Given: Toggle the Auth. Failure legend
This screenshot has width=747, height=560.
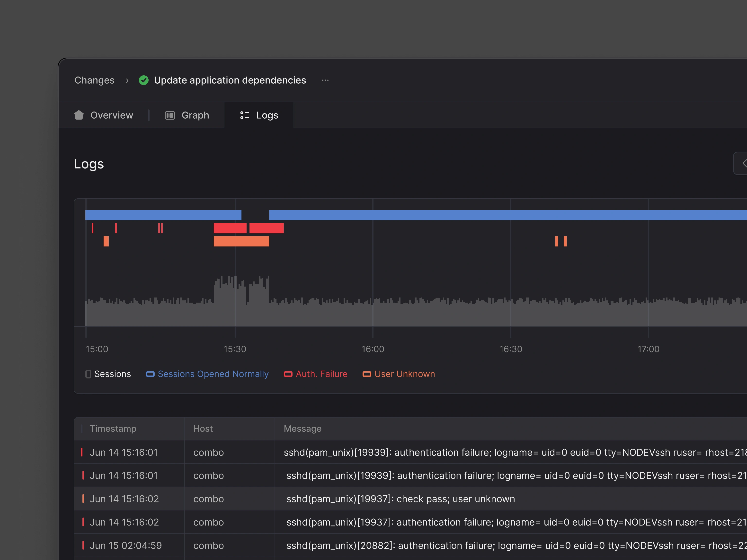Looking at the screenshot, I should (x=315, y=374).
